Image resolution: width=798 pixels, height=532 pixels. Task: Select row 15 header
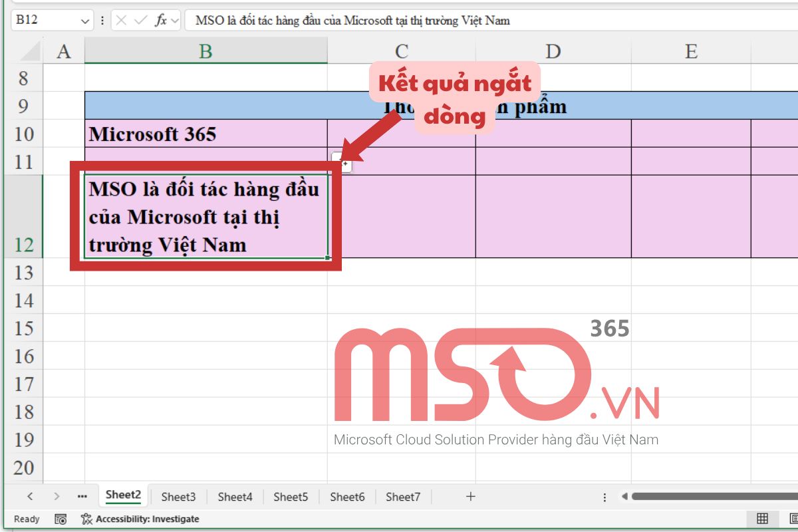click(x=24, y=328)
